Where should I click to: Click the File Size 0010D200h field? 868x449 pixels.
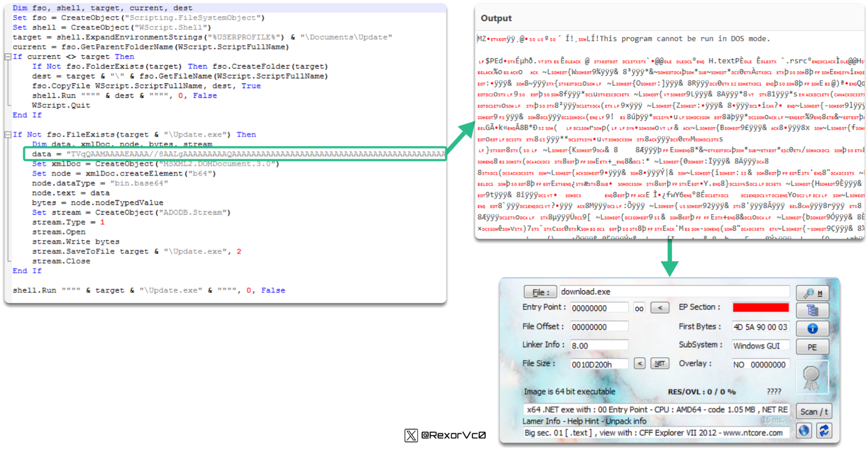599,364
